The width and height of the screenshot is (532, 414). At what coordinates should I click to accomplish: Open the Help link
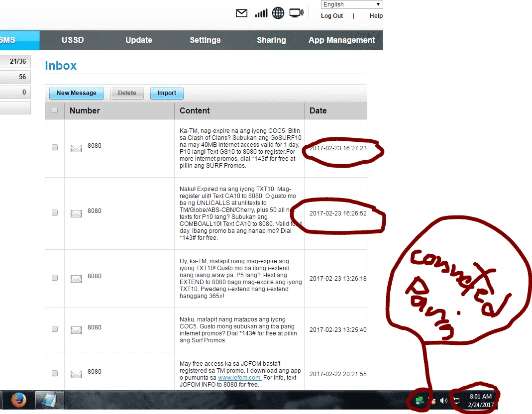point(376,16)
